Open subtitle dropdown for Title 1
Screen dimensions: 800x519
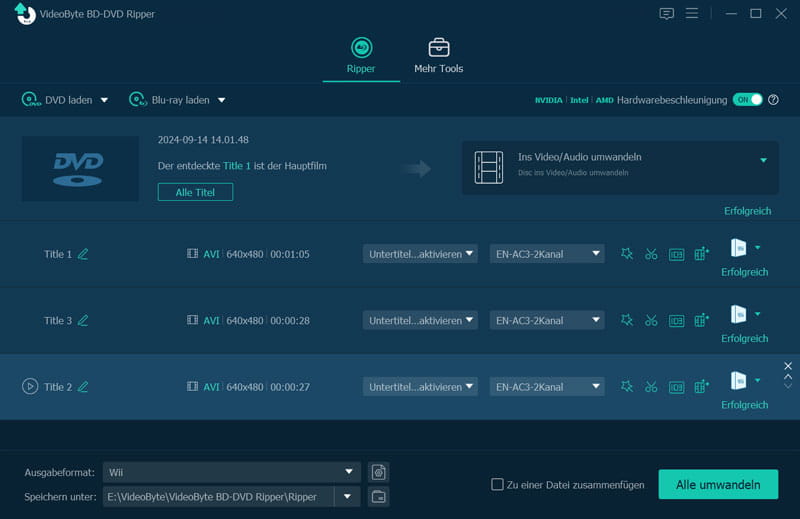click(420, 254)
